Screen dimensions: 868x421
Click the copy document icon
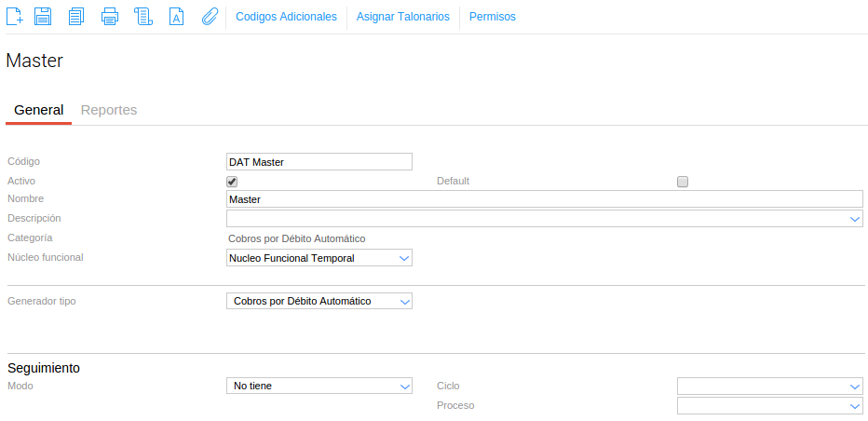76,16
